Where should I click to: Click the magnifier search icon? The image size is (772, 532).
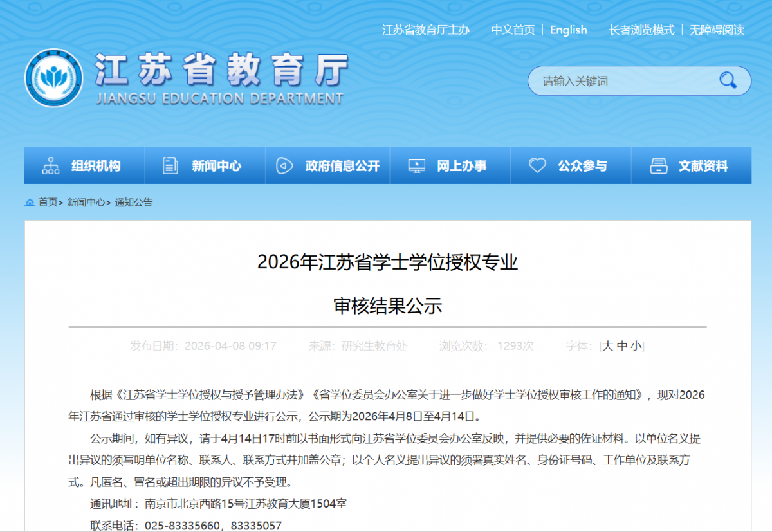coord(728,80)
